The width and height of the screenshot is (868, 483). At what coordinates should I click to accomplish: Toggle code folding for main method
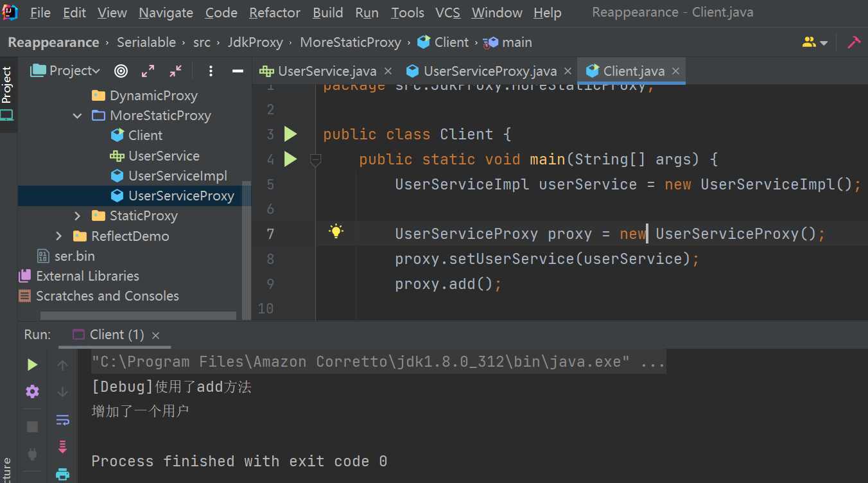click(315, 159)
